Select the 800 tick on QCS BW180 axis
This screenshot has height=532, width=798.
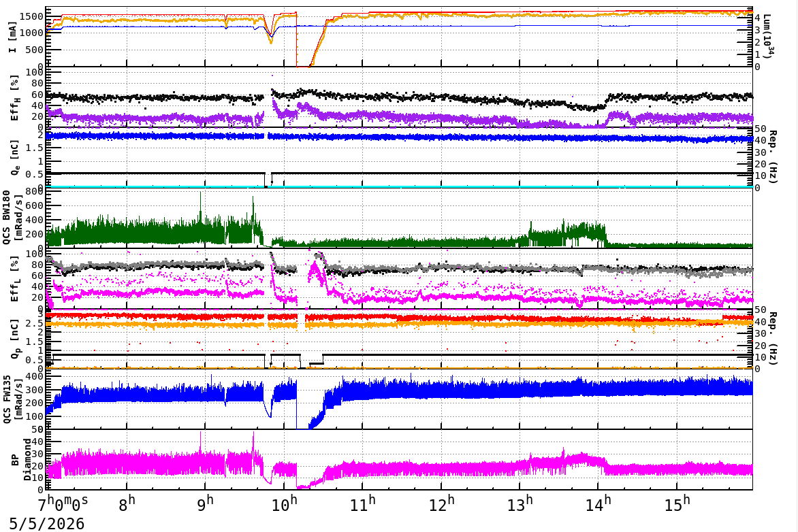35,191
